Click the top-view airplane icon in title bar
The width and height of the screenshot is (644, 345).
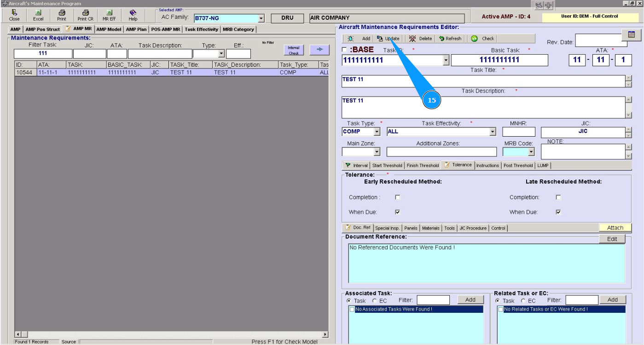549,6
